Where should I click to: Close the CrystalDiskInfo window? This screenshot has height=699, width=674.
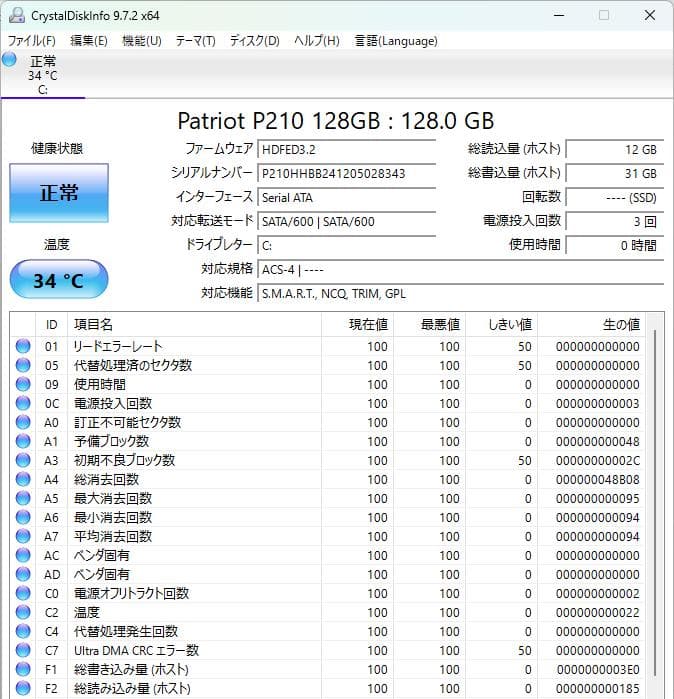tap(650, 16)
